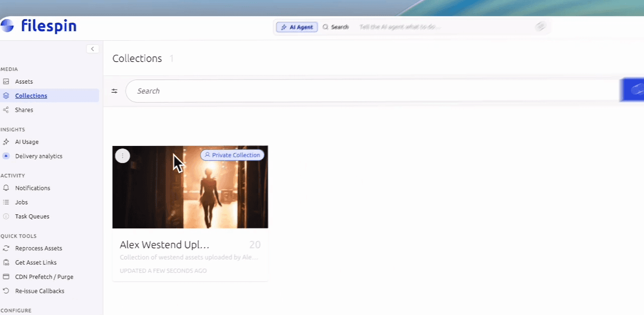Open the Shares icon in the sidebar
The width and height of the screenshot is (644, 315).
6,110
